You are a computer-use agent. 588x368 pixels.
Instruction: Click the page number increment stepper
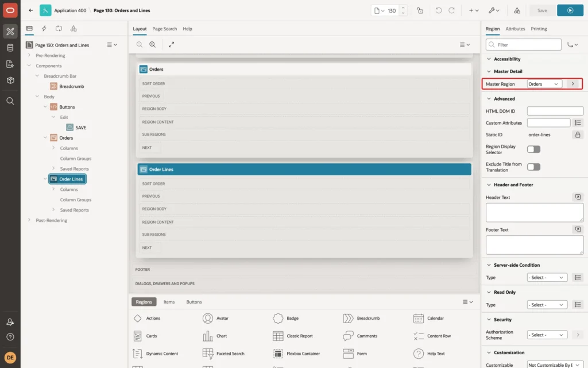403,7
